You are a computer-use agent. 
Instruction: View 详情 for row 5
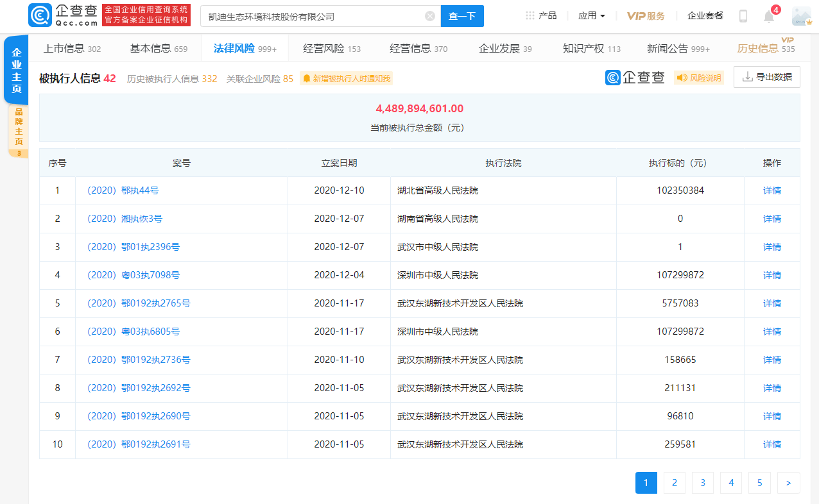click(x=772, y=303)
